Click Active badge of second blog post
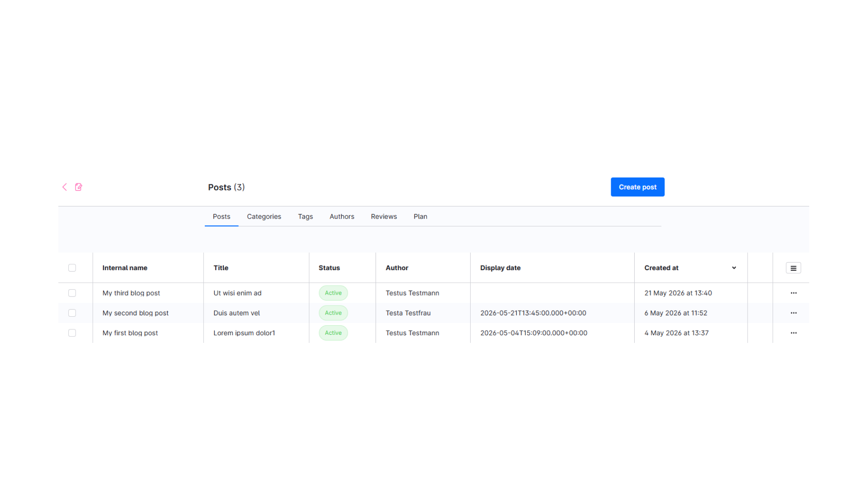The image size is (868, 488). tap(333, 313)
